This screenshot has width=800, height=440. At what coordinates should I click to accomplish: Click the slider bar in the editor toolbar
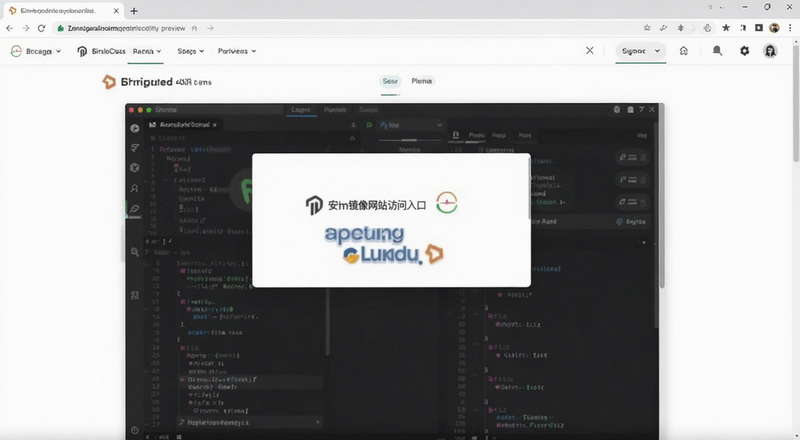[x=410, y=140]
